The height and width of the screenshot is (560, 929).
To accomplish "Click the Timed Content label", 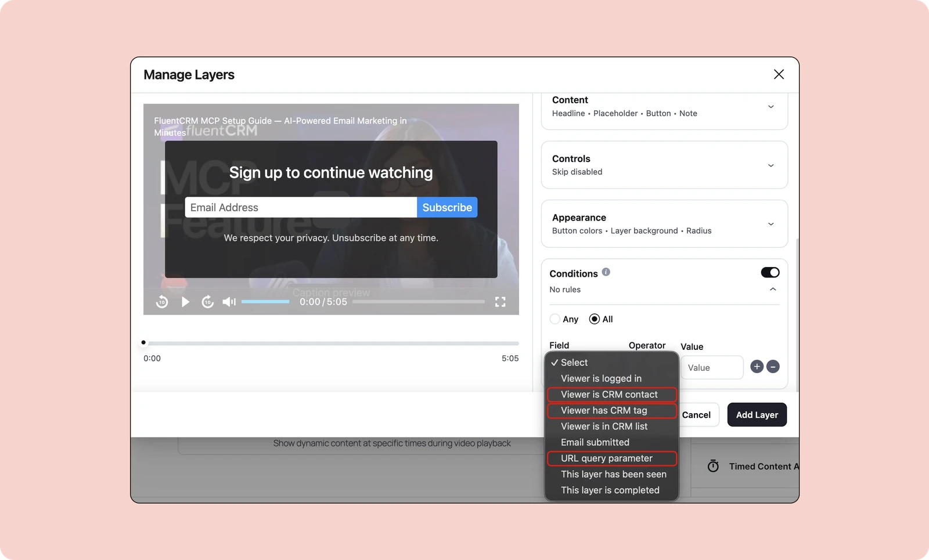I will [x=764, y=467].
